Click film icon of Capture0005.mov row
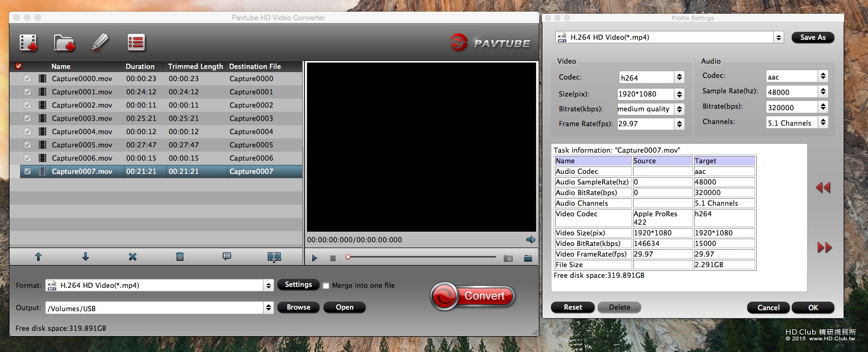 (42, 145)
